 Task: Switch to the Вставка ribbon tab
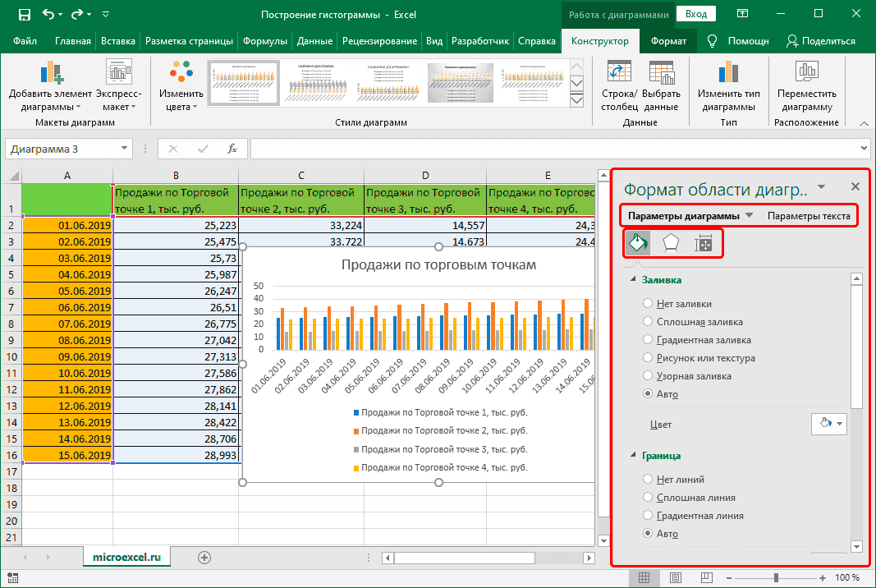coord(118,41)
